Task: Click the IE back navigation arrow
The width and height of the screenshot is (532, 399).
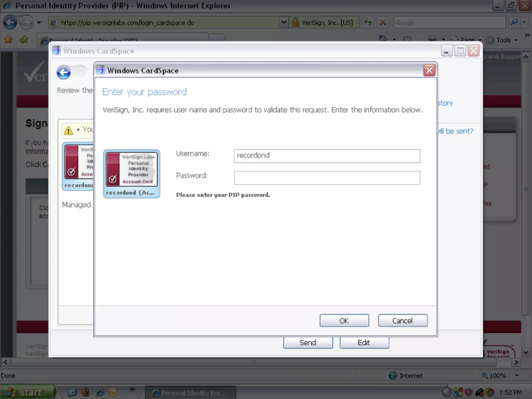Action: 10,23
